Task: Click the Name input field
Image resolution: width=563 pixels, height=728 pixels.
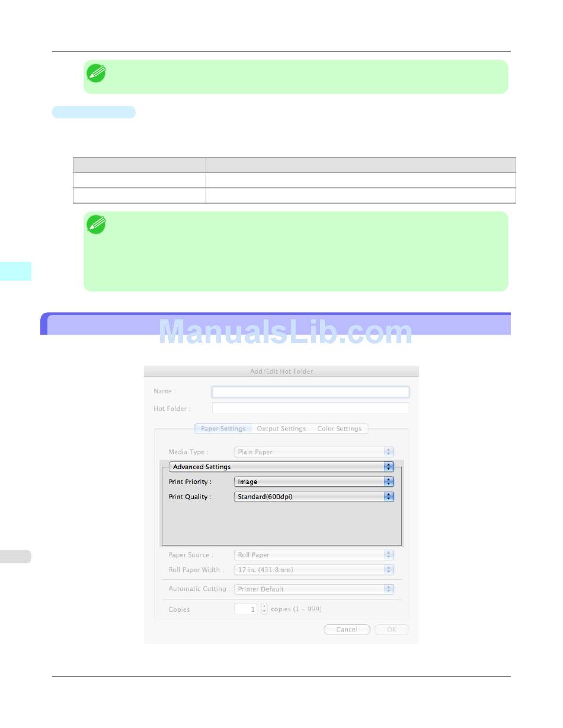Action: point(311,392)
